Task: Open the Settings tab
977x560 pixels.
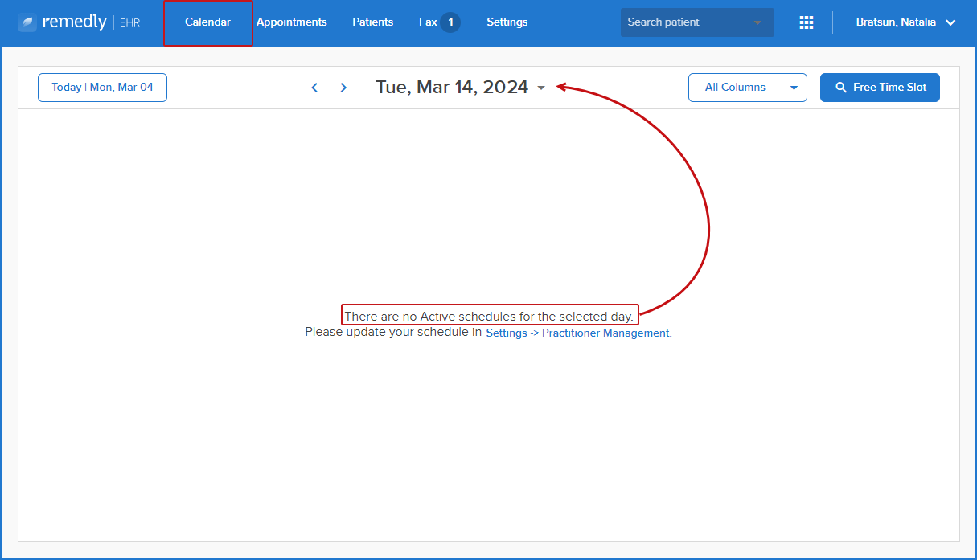Action: coord(507,22)
